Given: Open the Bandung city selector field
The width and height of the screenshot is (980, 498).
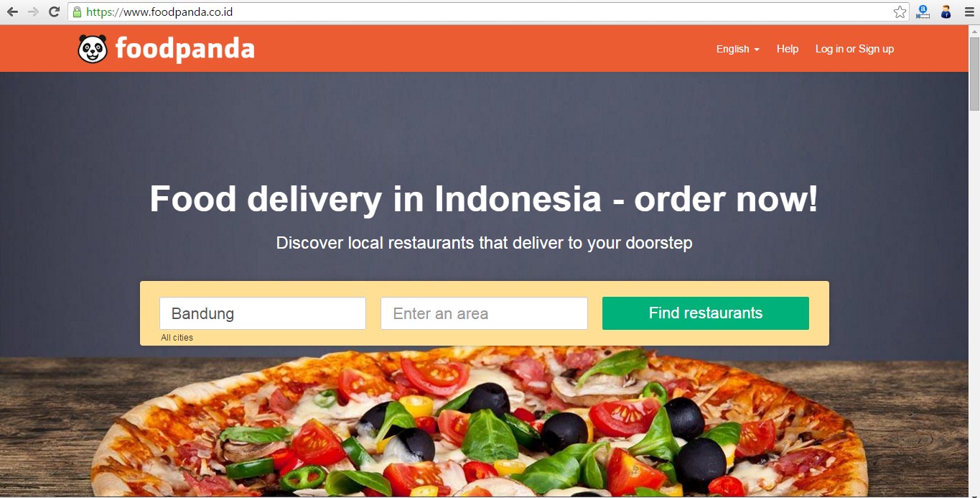Looking at the screenshot, I should coord(263,313).
